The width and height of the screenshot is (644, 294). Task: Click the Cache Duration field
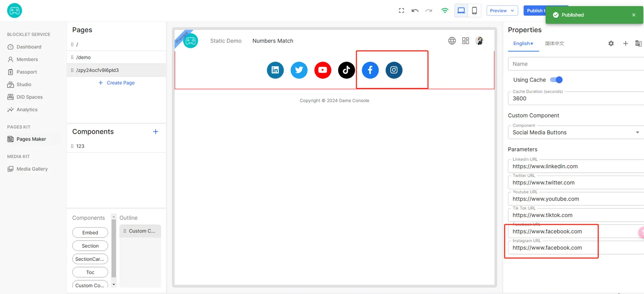[x=576, y=98]
